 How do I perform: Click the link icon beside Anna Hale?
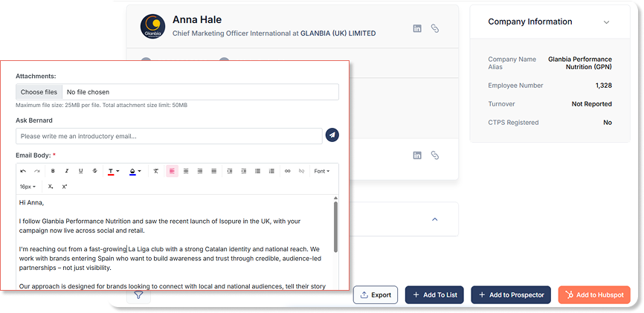click(x=434, y=28)
